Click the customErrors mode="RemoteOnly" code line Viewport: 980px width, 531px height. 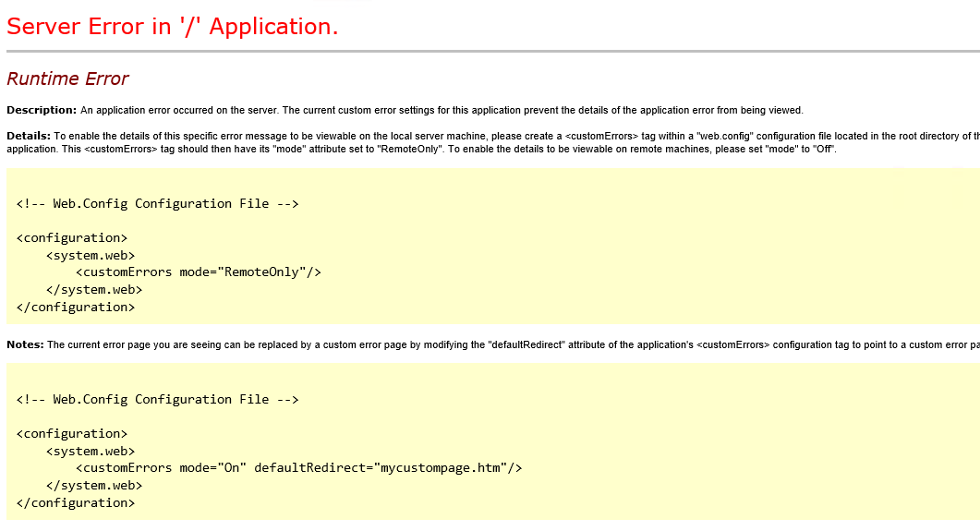[199, 272]
